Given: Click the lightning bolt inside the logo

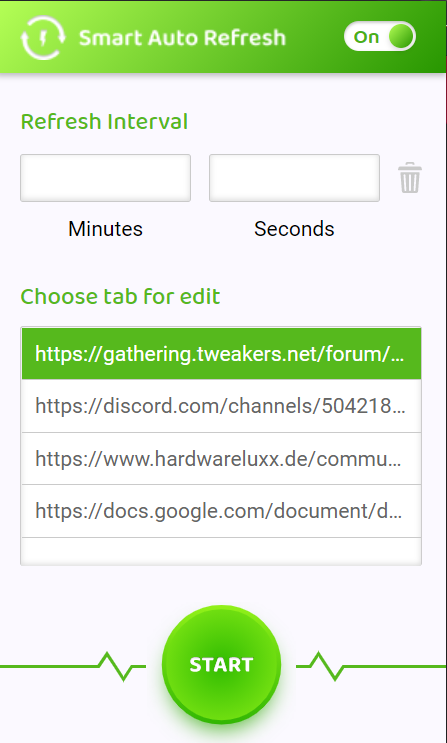Looking at the screenshot, I should click(43, 38).
